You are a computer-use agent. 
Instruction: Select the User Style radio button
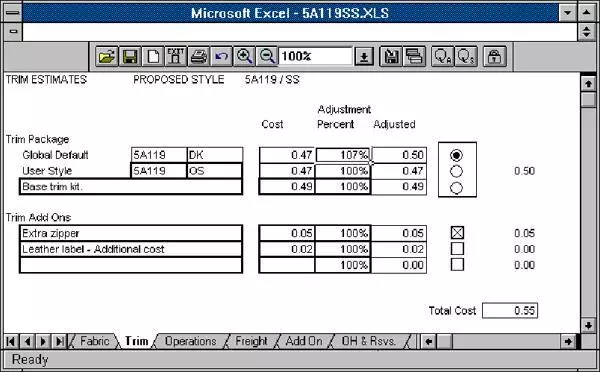pyautogui.click(x=456, y=171)
